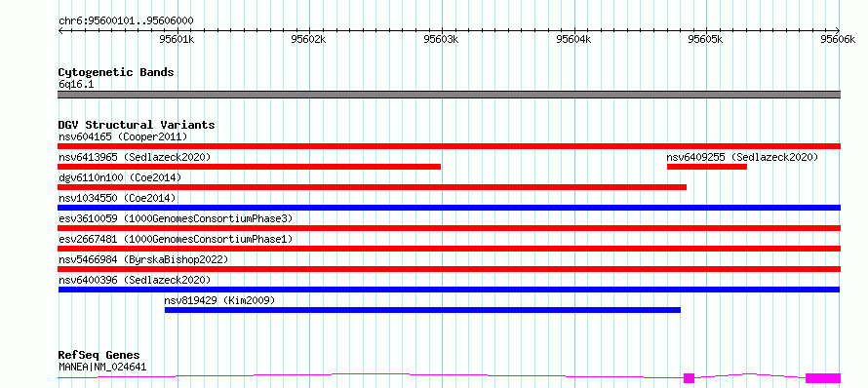Select the blue nsv819429 (Kim2009) bar

click(422, 310)
